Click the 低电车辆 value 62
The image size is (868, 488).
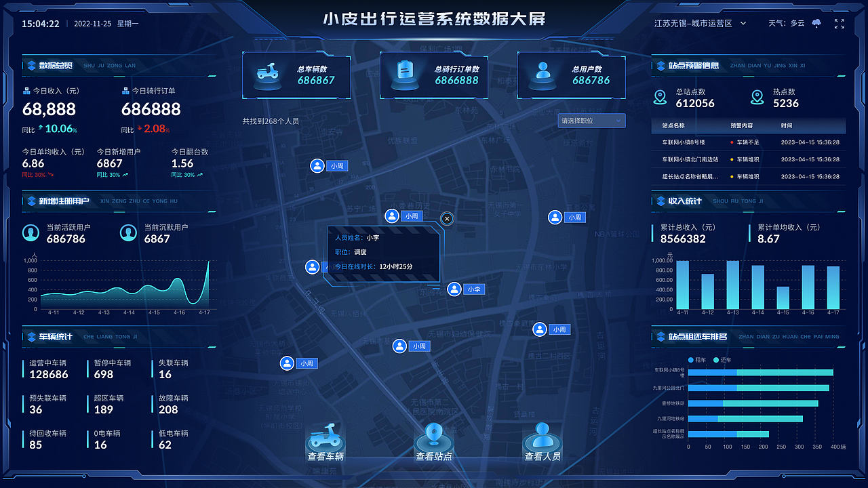[165, 445]
